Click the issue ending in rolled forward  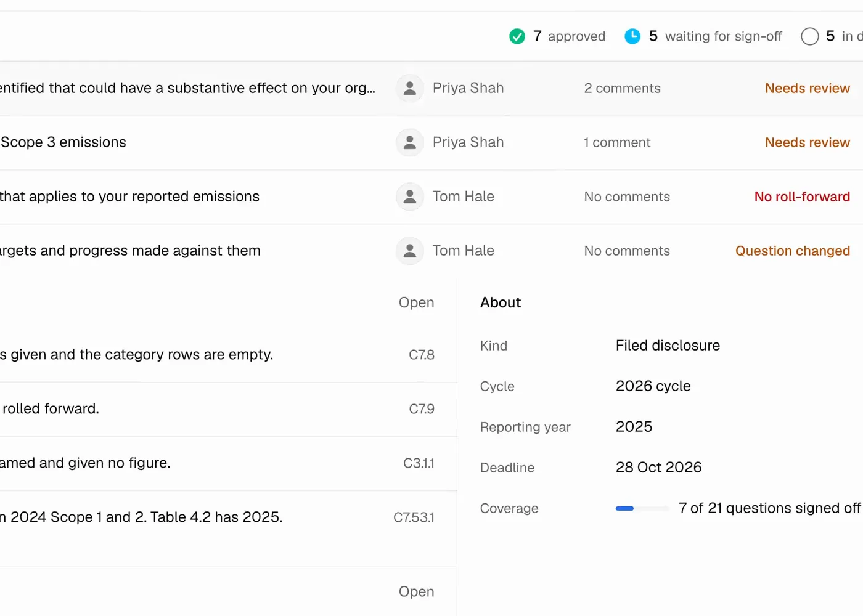228,409
